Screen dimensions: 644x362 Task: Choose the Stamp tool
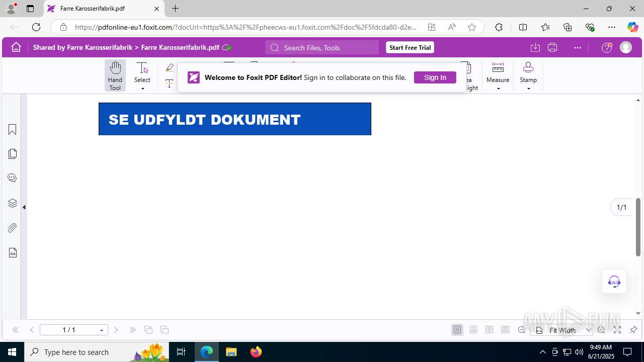pyautogui.click(x=528, y=72)
